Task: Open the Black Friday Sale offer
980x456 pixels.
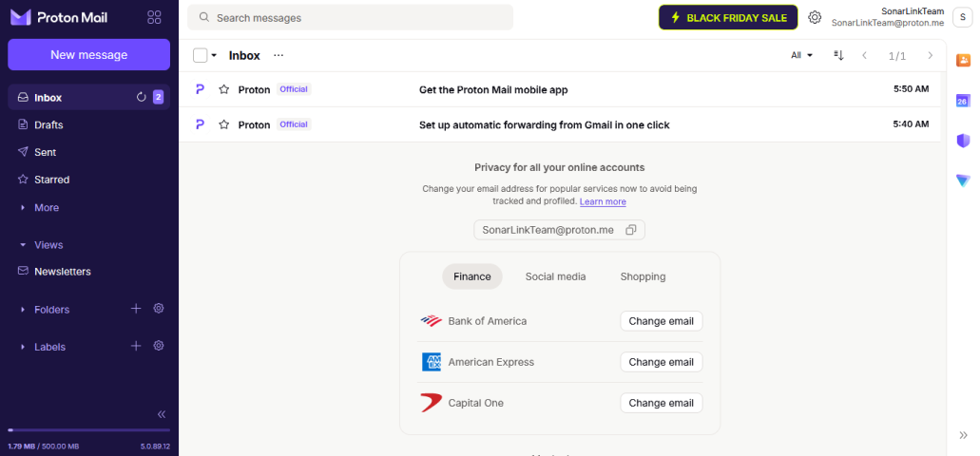Action: (728, 17)
